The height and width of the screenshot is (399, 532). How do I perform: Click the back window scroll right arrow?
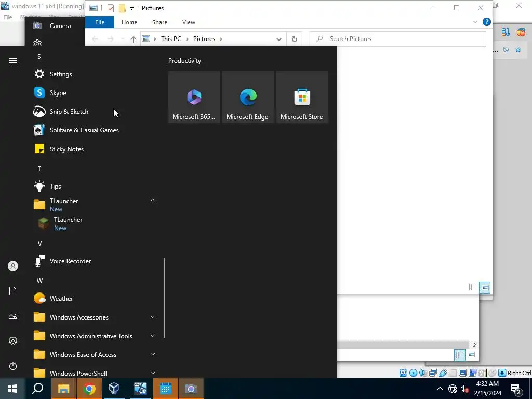coord(475,345)
